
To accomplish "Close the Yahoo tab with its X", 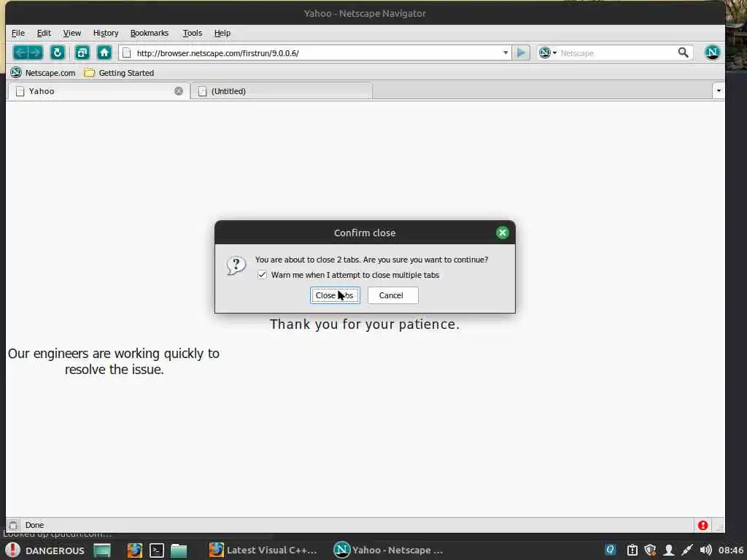I will 179,91.
